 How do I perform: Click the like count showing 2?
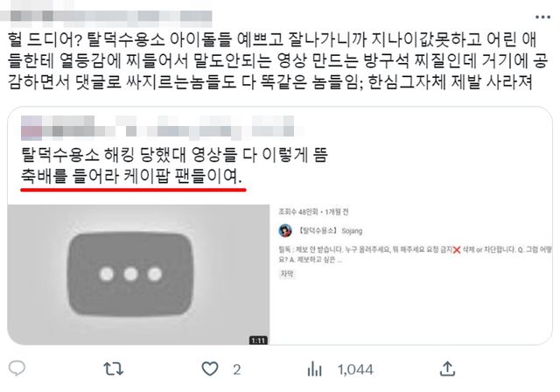pos(236,369)
